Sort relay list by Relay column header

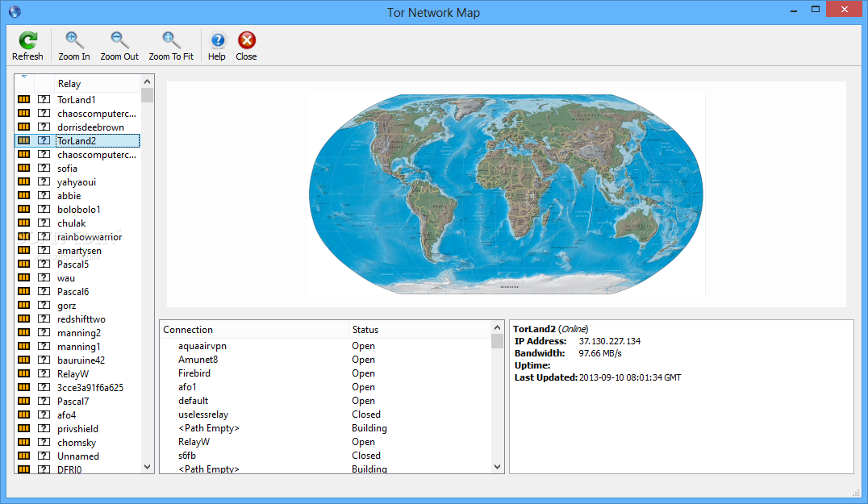[98, 84]
